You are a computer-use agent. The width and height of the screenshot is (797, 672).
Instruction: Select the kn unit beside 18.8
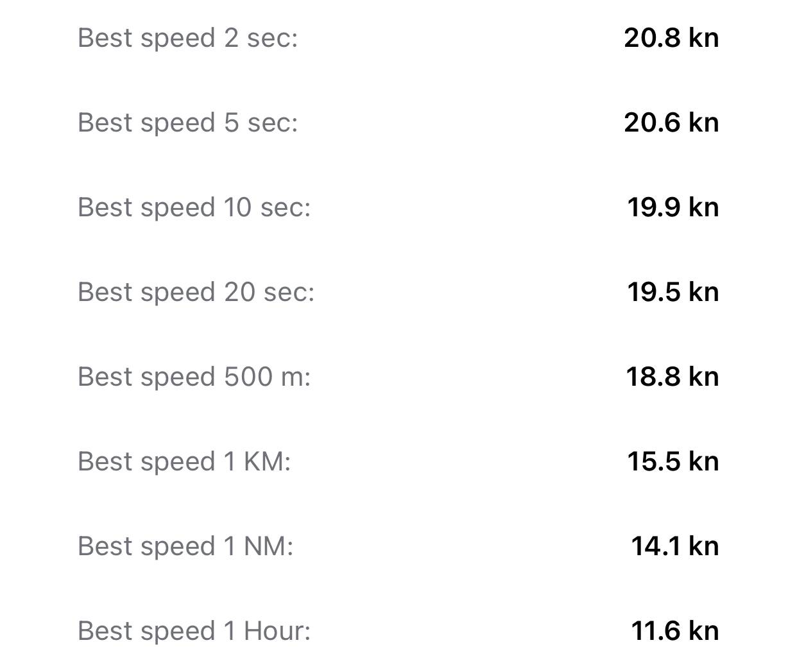coord(704,377)
